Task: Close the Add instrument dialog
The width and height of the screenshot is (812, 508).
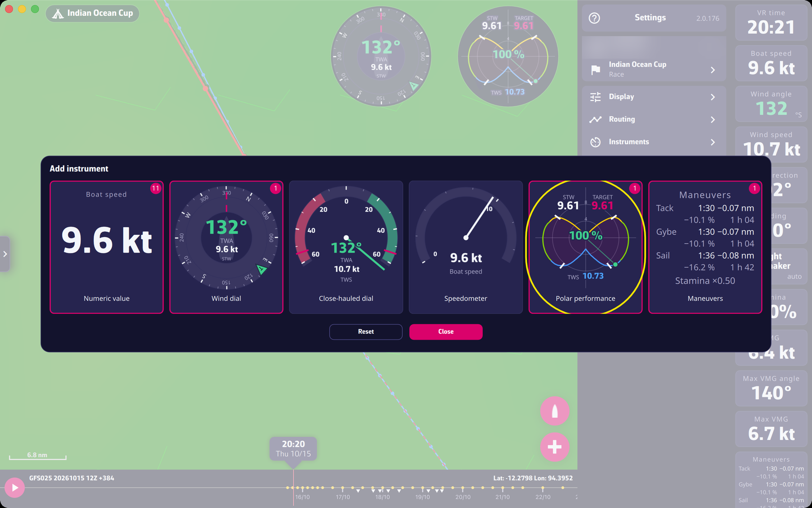Action: pyautogui.click(x=446, y=331)
